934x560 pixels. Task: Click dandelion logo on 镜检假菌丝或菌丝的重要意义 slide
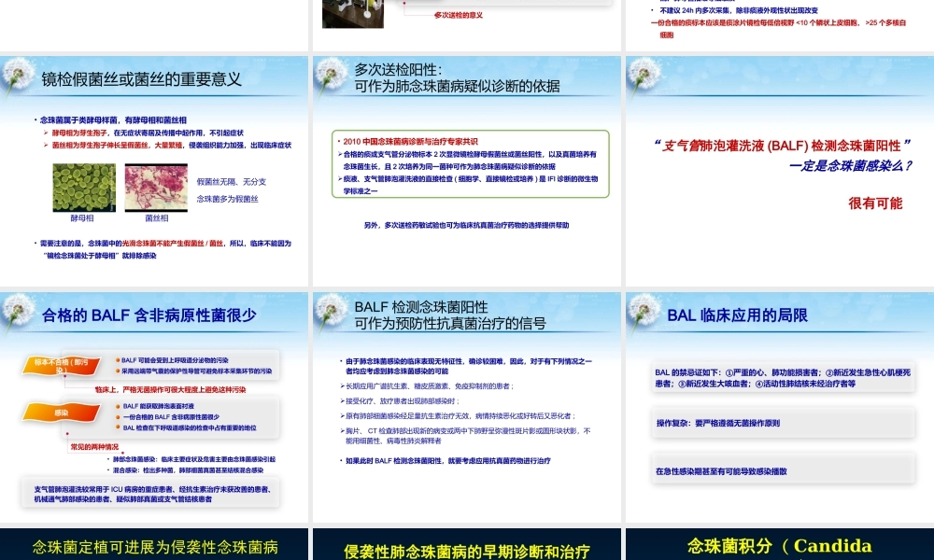[x=19, y=76]
